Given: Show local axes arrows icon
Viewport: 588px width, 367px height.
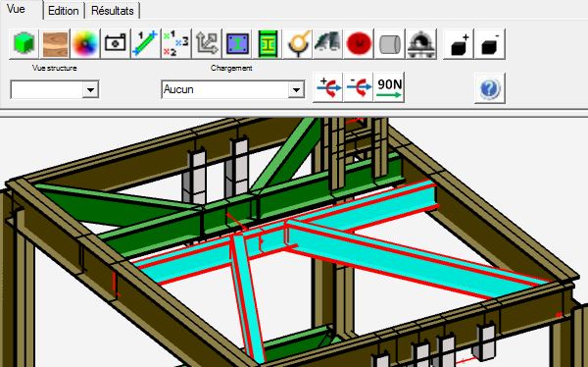Looking at the screenshot, I should 207,43.
